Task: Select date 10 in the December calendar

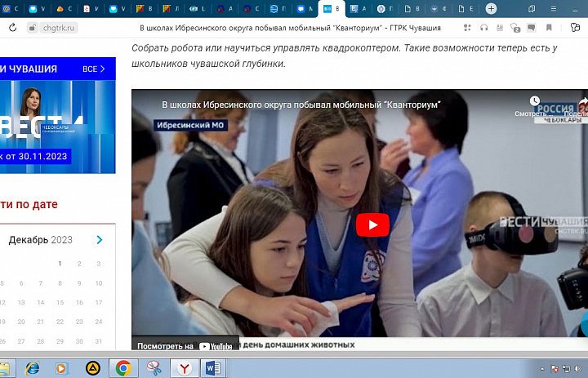Action: [x=99, y=283]
